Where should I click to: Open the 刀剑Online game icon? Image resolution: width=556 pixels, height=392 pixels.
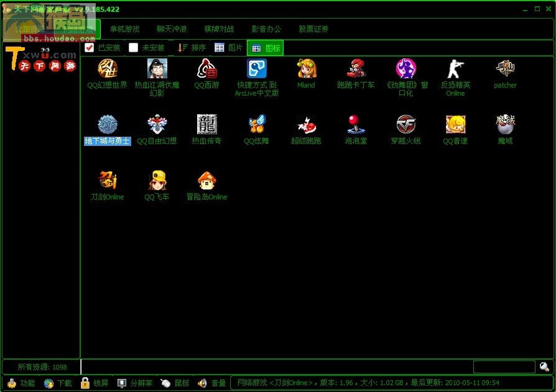pyautogui.click(x=107, y=181)
